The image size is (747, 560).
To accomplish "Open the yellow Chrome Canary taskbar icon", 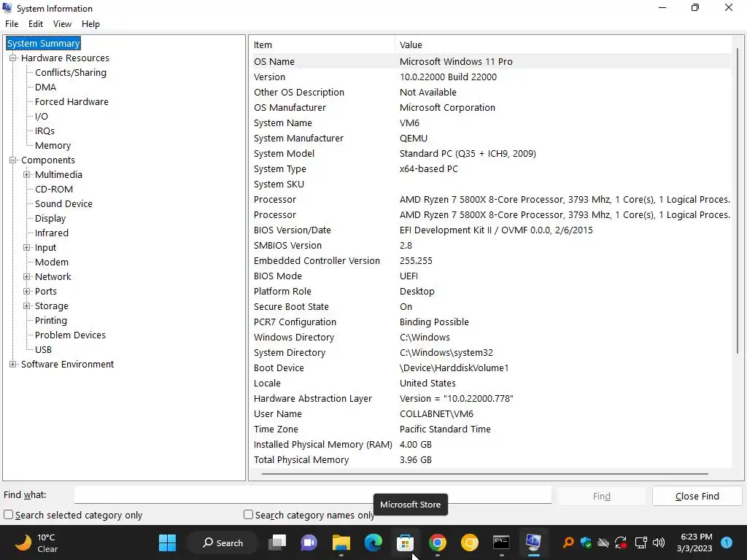I will 469,542.
